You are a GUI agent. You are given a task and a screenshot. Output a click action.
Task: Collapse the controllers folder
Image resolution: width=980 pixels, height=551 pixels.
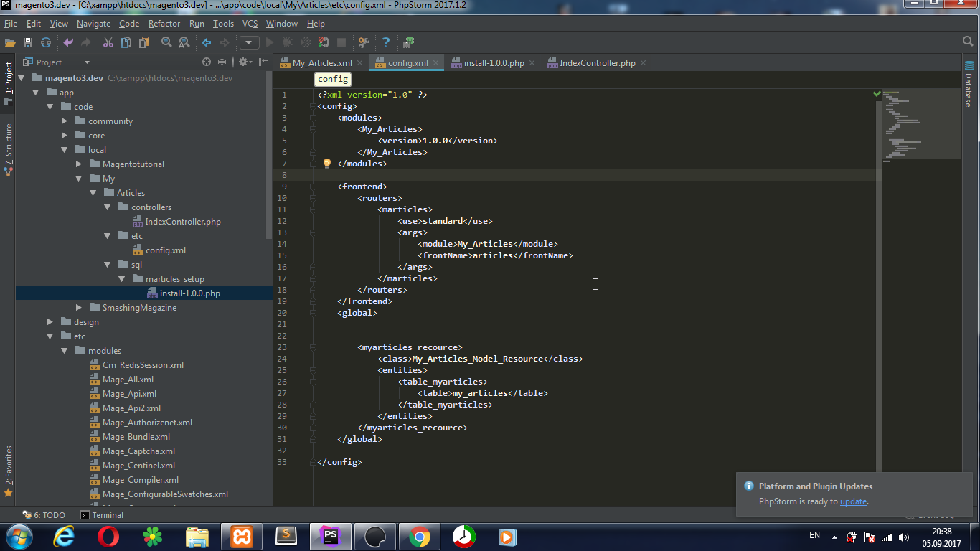point(107,207)
